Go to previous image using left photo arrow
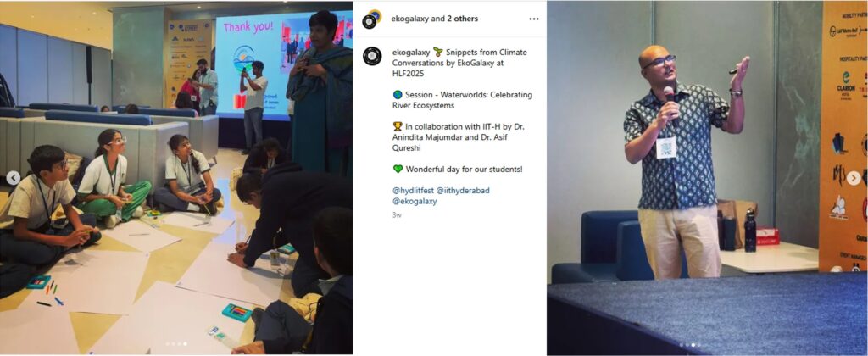Screen dimensions: 868x356 (14, 178)
